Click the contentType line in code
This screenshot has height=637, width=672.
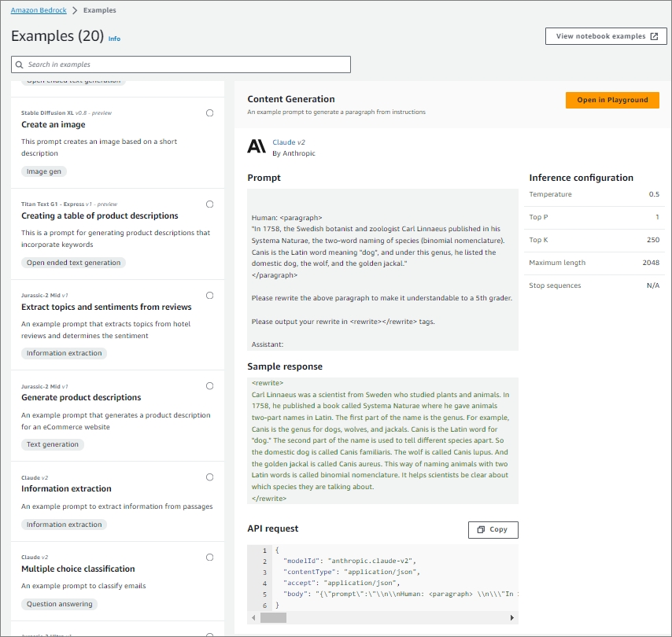[352, 573]
